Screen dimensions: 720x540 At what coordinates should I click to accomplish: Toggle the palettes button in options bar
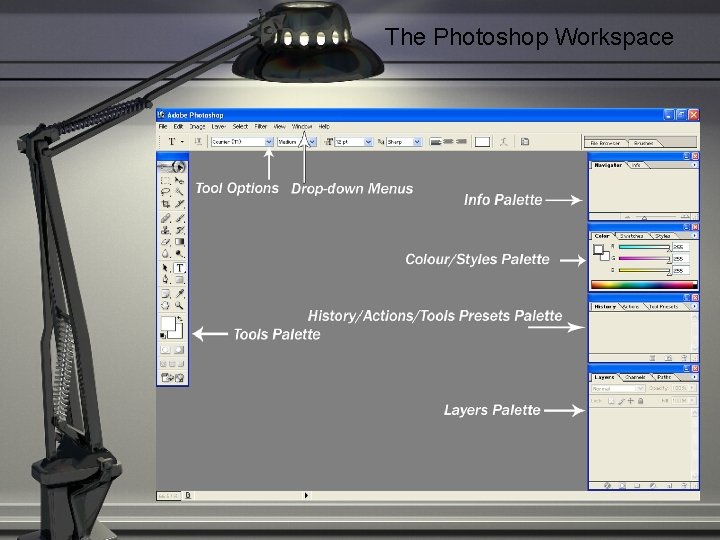[x=525, y=142]
